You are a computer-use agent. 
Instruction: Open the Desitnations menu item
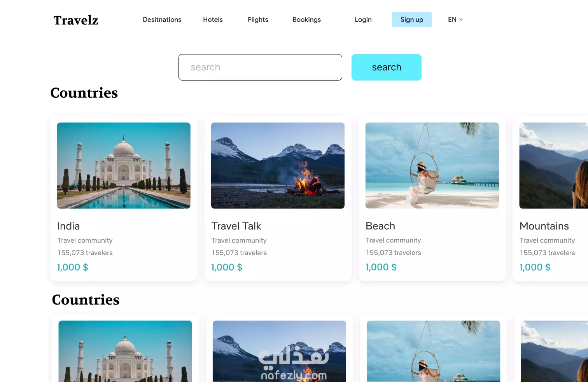(x=162, y=19)
